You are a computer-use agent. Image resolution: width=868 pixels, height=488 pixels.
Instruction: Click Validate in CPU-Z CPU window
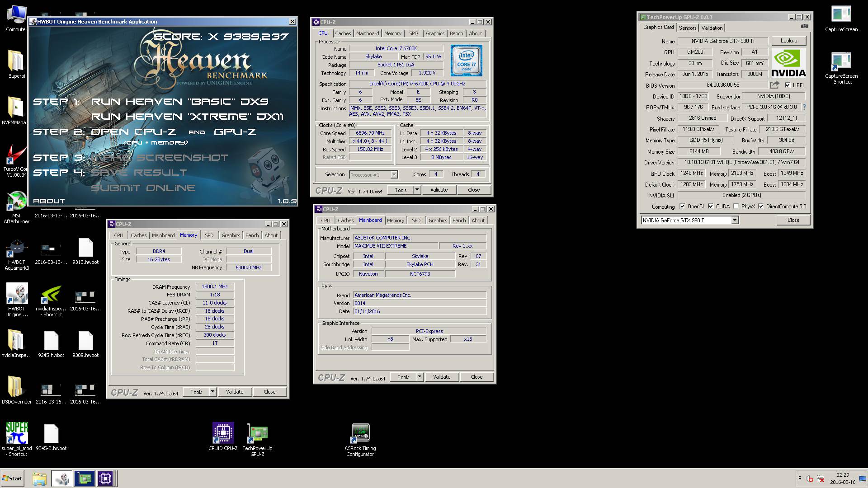tap(439, 190)
